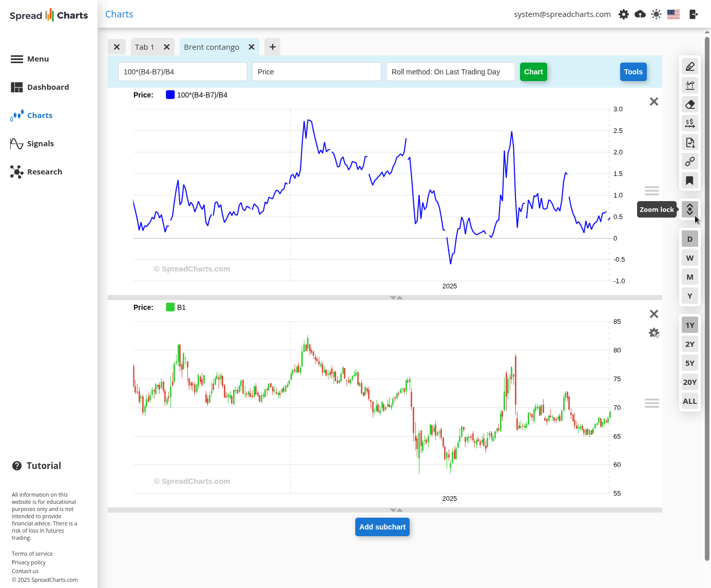
Task: Select the 5Y time range
Action: pyautogui.click(x=690, y=363)
